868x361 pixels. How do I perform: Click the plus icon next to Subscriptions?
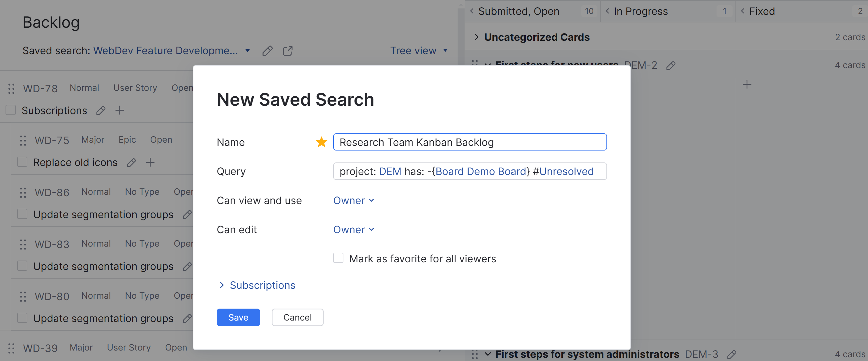pyautogui.click(x=120, y=110)
